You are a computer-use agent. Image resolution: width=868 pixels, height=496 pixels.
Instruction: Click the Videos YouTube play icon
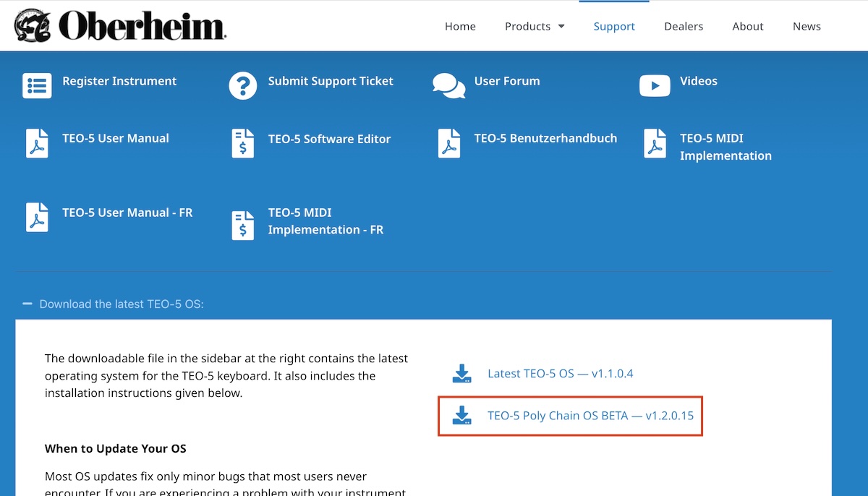[655, 86]
